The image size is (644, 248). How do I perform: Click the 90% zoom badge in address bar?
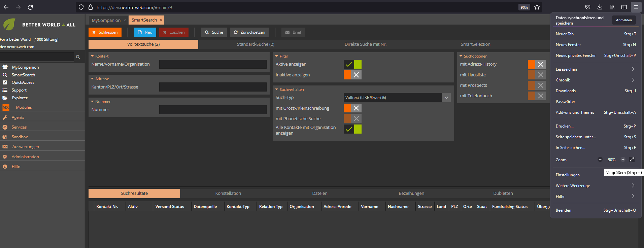pyautogui.click(x=524, y=7)
